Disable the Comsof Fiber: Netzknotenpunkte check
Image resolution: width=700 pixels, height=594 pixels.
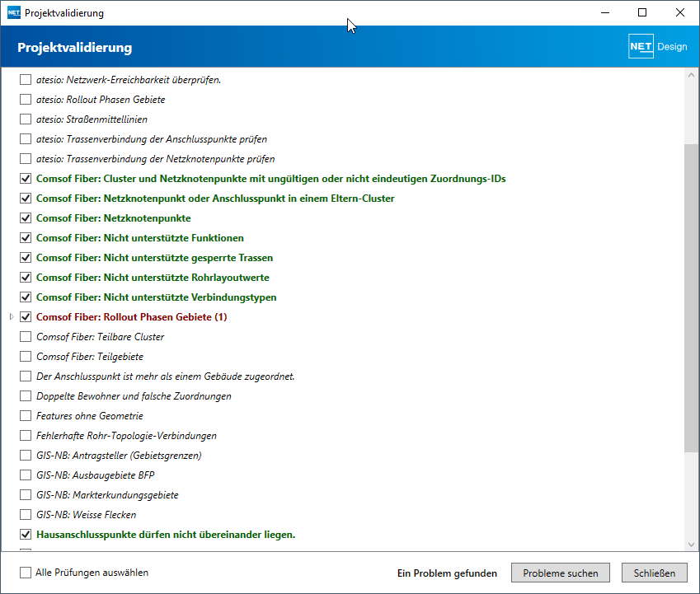coord(26,218)
